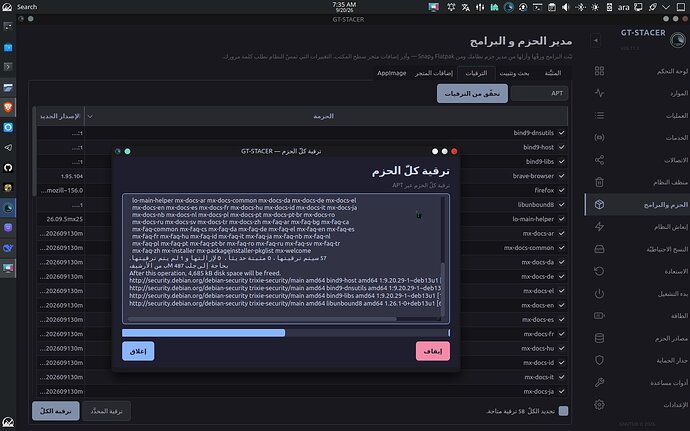Uncheck the mx-docs-fr package checkbox
The height and width of the screenshot is (431, 690).
(x=562, y=334)
